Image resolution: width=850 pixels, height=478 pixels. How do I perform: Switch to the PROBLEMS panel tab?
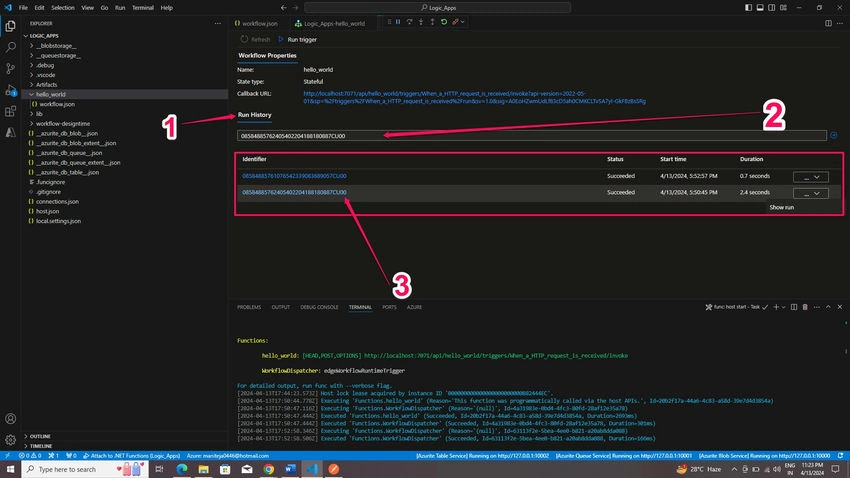[x=249, y=307]
